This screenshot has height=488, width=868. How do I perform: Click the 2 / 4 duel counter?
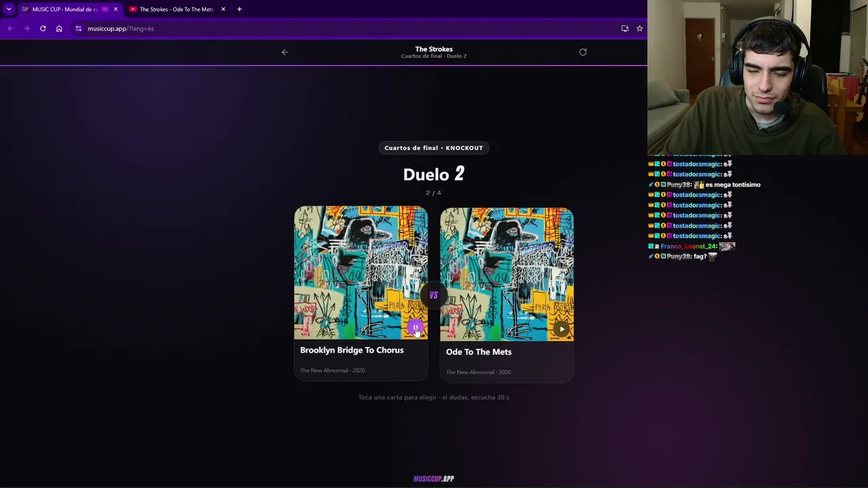point(433,193)
